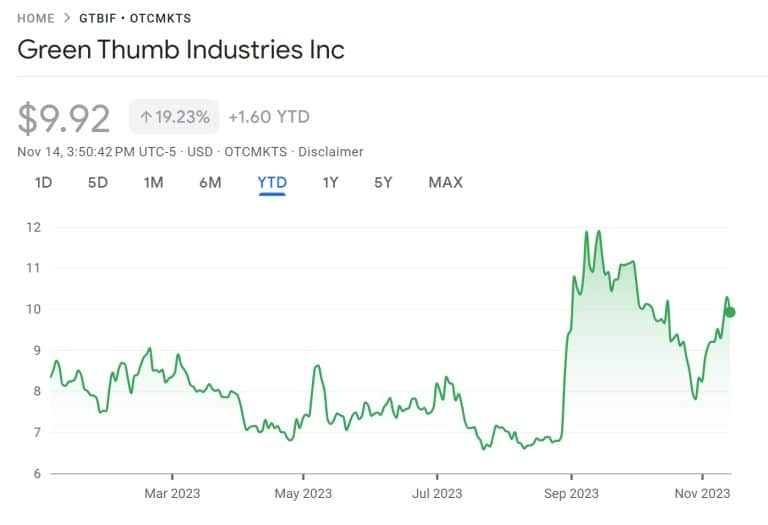Click the +1.60 YTD change text

269,117
